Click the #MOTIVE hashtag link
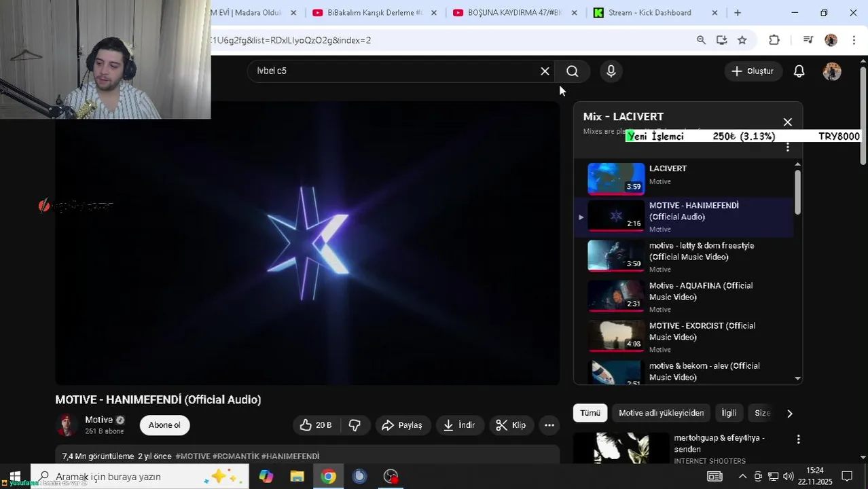The width and height of the screenshot is (868, 489). tap(193, 456)
